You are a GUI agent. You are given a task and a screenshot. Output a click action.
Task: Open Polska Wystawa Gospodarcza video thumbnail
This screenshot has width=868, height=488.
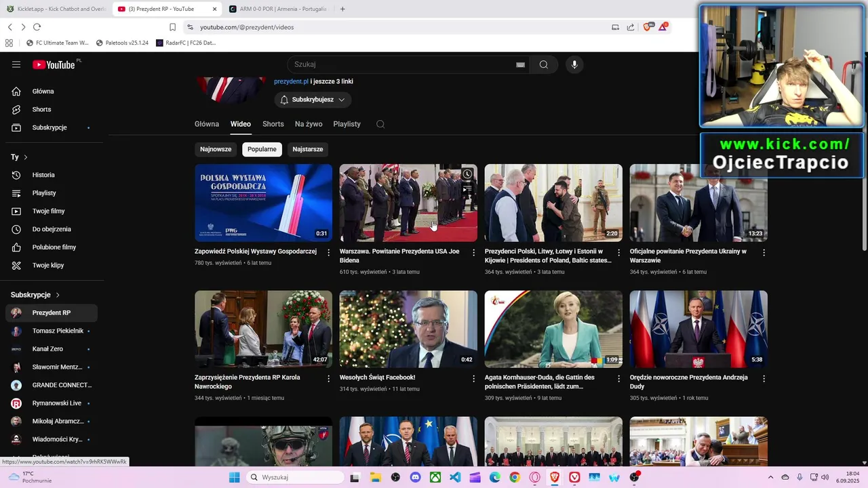point(263,203)
